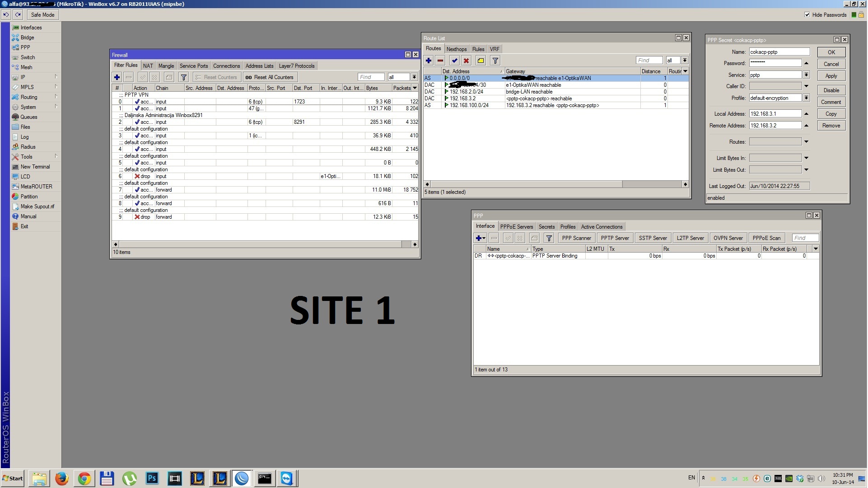Click the red minus remove icon in Route List
Image resolution: width=868 pixels, height=488 pixels.
pyautogui.click(x=440, y=61)
